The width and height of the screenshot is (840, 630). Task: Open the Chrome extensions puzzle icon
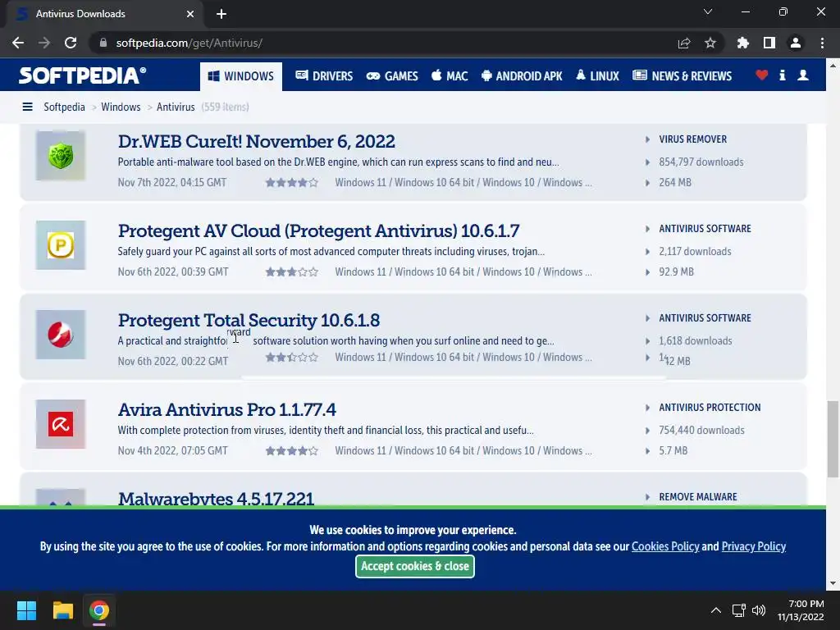743,43
